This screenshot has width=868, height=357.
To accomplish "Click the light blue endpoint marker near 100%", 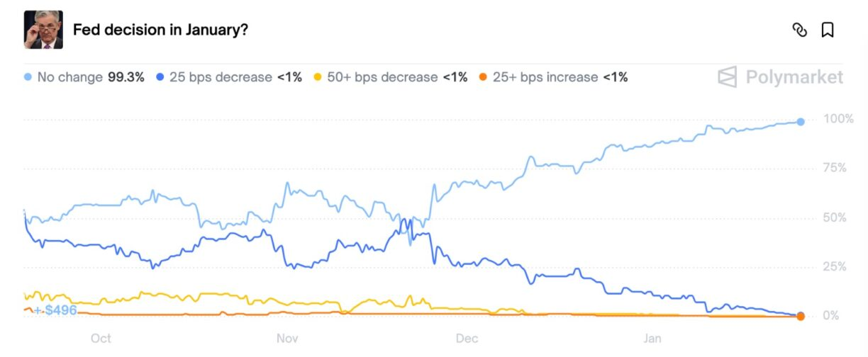I will (801, 122).
